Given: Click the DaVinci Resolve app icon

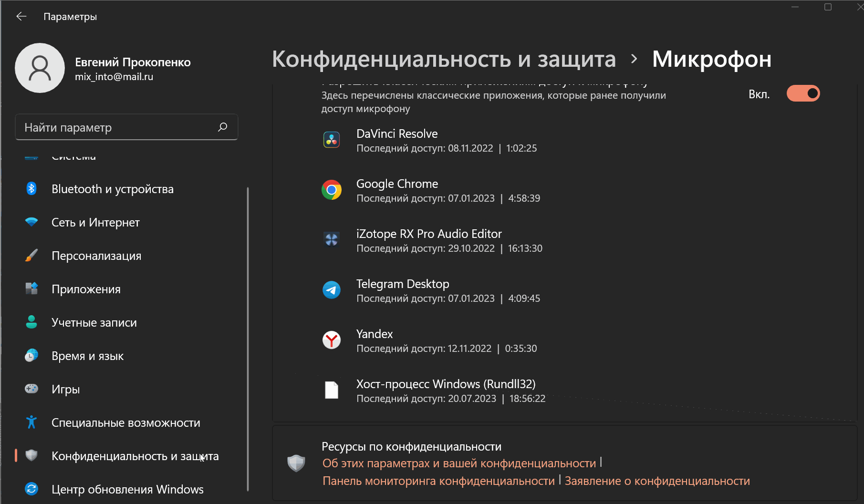Looking at the screenshot, I should point(331,140).
